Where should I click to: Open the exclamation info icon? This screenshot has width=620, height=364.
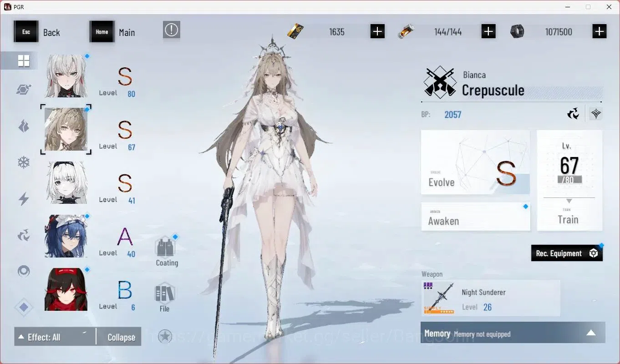pyautogui.click(x=172, y=30)
